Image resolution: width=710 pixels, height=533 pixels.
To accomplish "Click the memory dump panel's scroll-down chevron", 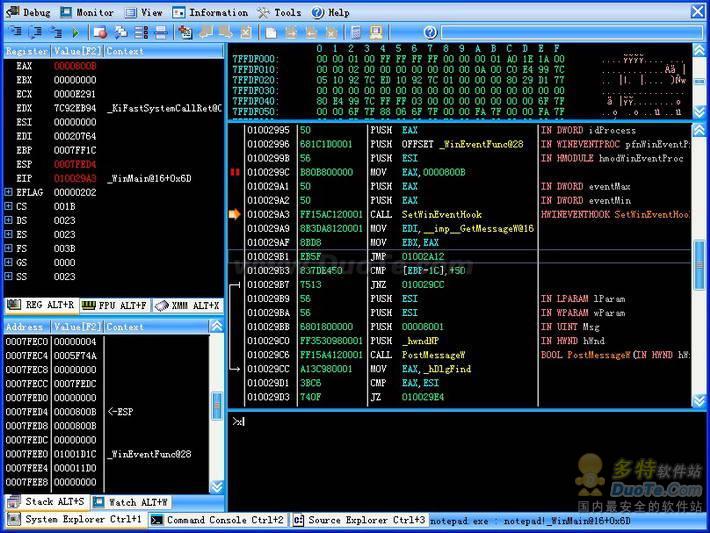I will coord(699,111).
